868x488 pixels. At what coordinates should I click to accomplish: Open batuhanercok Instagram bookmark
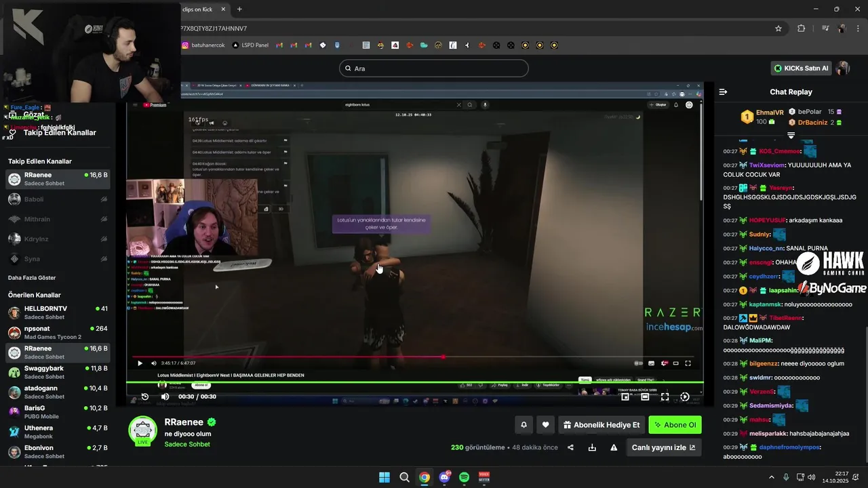(202, 45)
